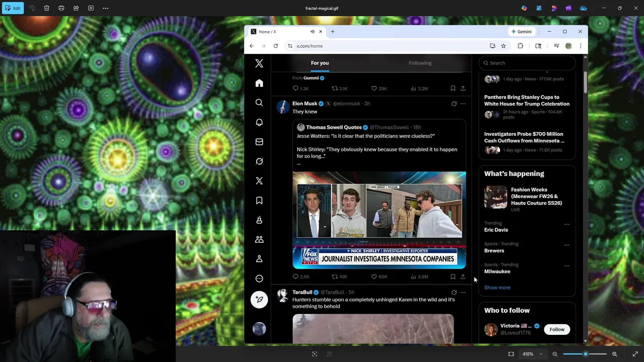Click the compose Post button
Image resolution: width=644 pixels, height=362 pixels.
259,299
